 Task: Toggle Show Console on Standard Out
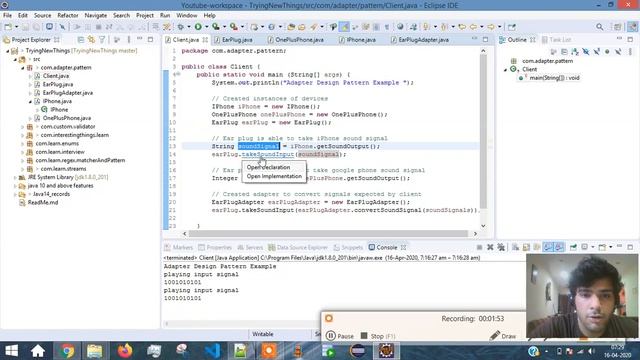tap(548, 247)
